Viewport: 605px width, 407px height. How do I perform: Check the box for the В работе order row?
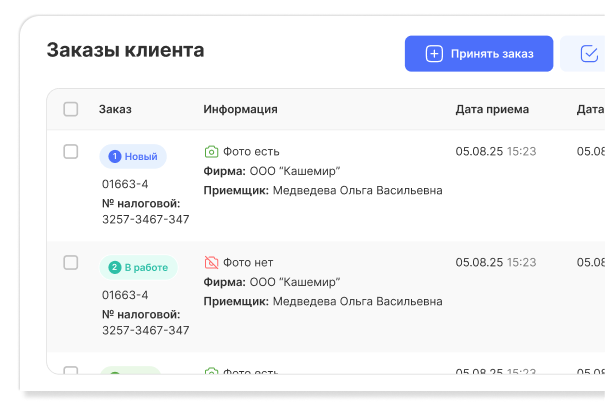tap(71, 263)
